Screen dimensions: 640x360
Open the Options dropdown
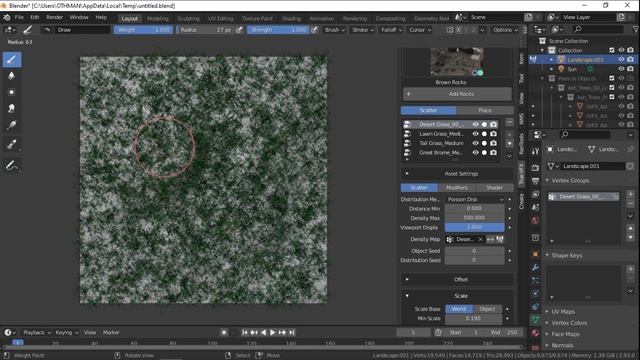[505, 30]
